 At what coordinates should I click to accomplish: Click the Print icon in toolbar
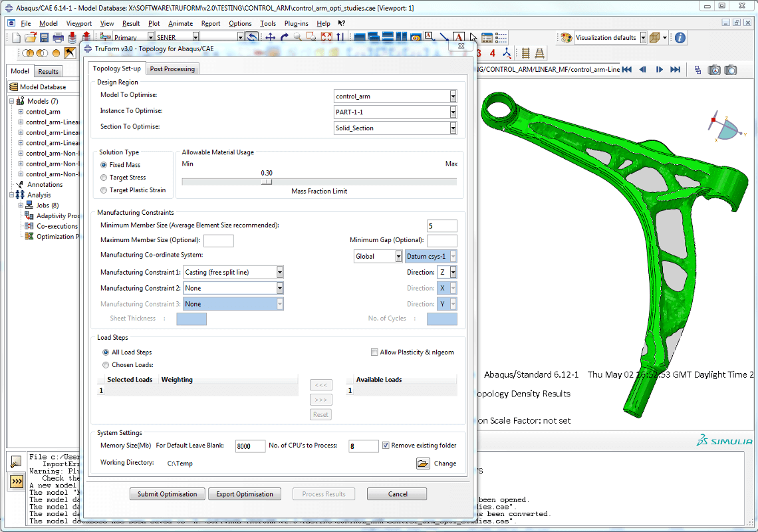58,37
